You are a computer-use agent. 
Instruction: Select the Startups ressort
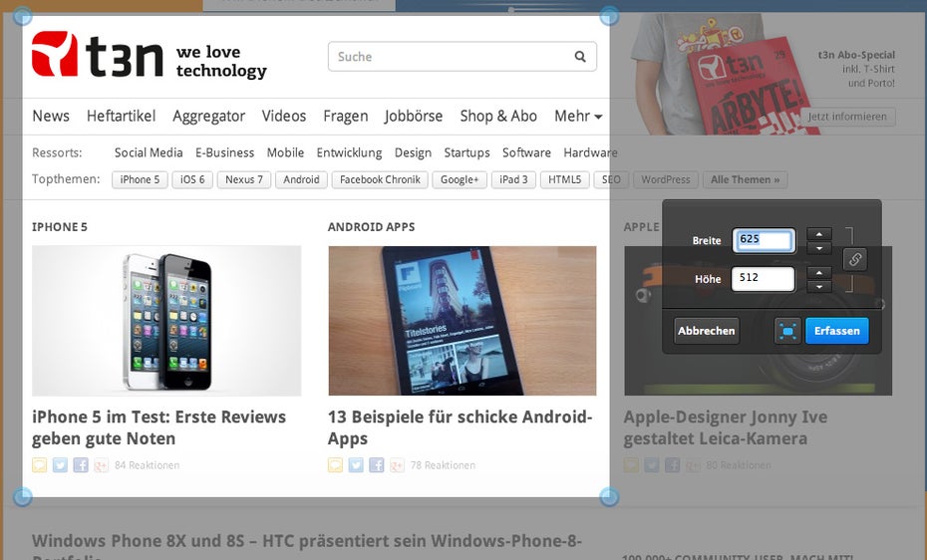point(467,153)
